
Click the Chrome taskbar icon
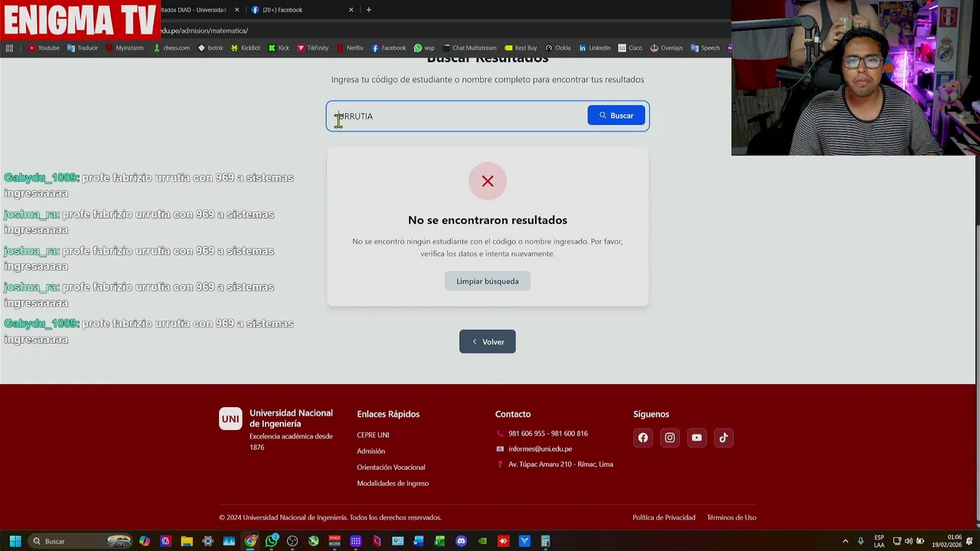click(x=250, y=541)
